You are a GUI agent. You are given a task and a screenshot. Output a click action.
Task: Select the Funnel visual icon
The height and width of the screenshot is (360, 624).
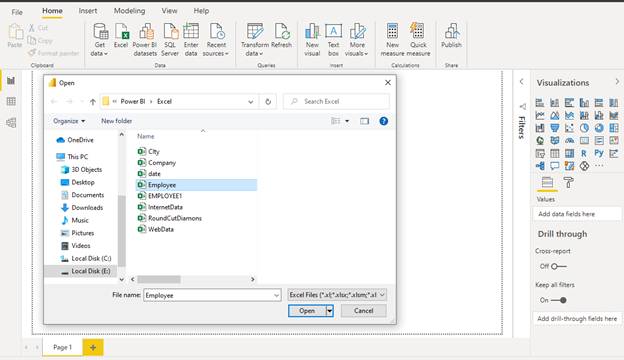[554, 128]
